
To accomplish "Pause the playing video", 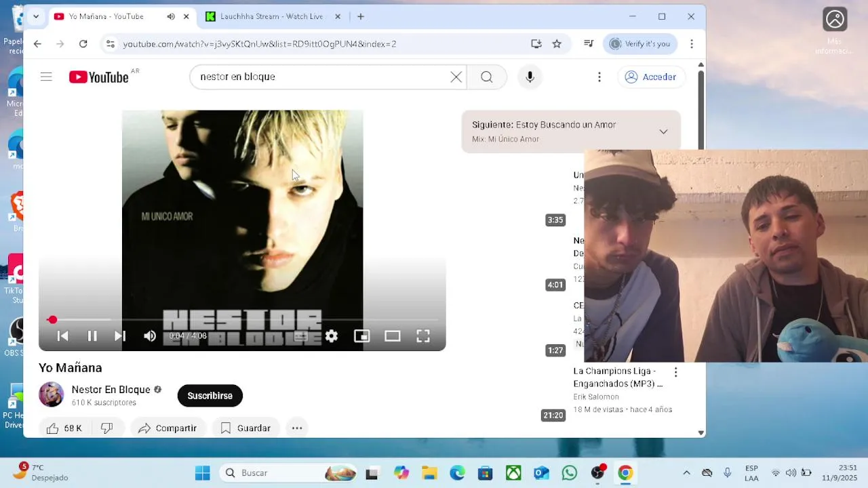I will click(x=92, y=335).
